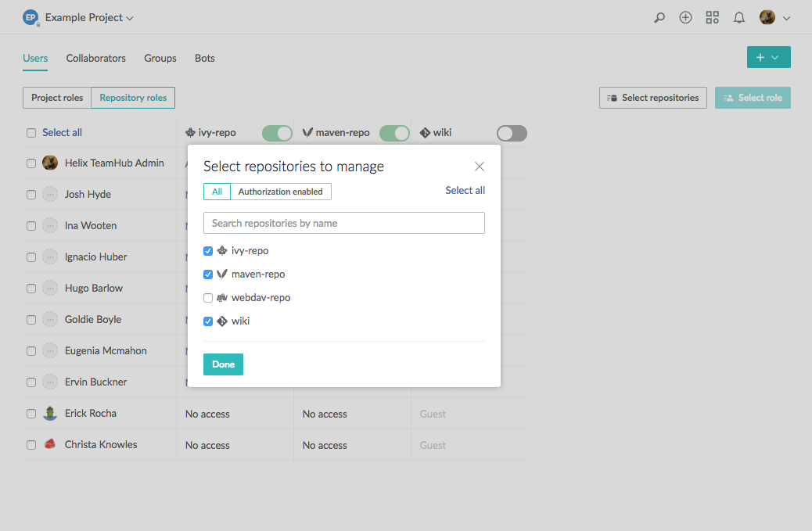Screen dimensions: 812x531
Task: Uncheck the ivy-repo checkbox in dialog
Action: [x=208, y=251]
